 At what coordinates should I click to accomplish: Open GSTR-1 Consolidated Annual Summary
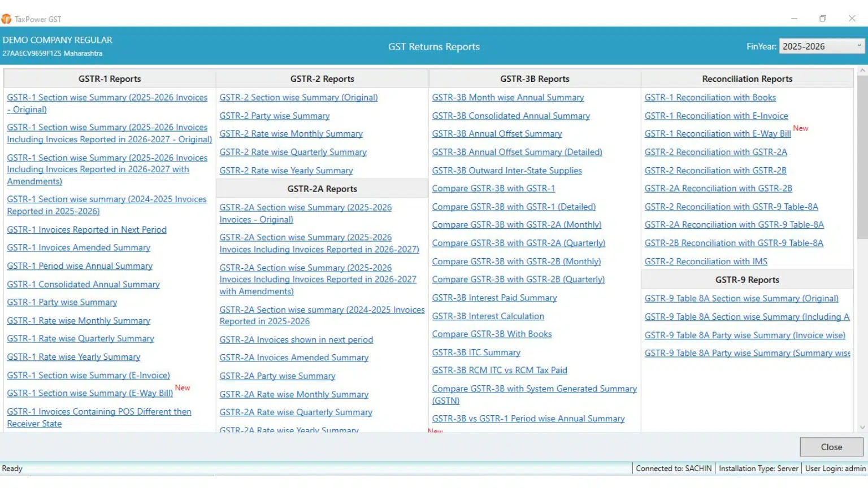(x=83, y=285)
